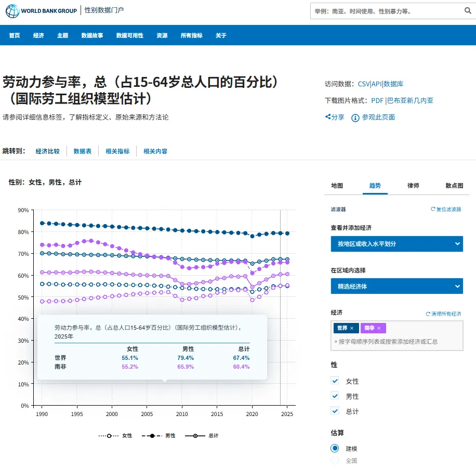Screen dimensions: 476x467
Task: Open the 经济 nav item
Action: (38, 35)
